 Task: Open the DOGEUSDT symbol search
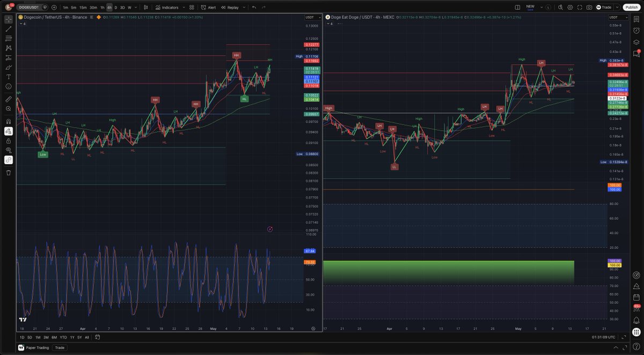(30, 8)
